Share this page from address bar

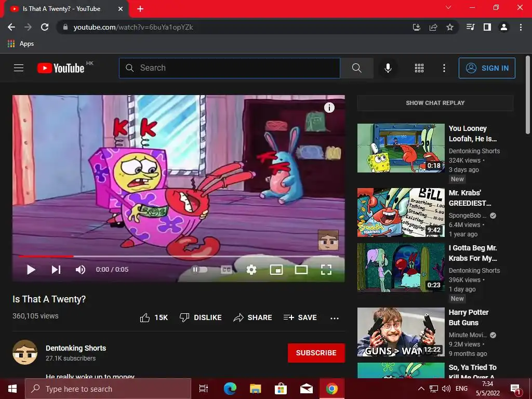click(433, 27)
